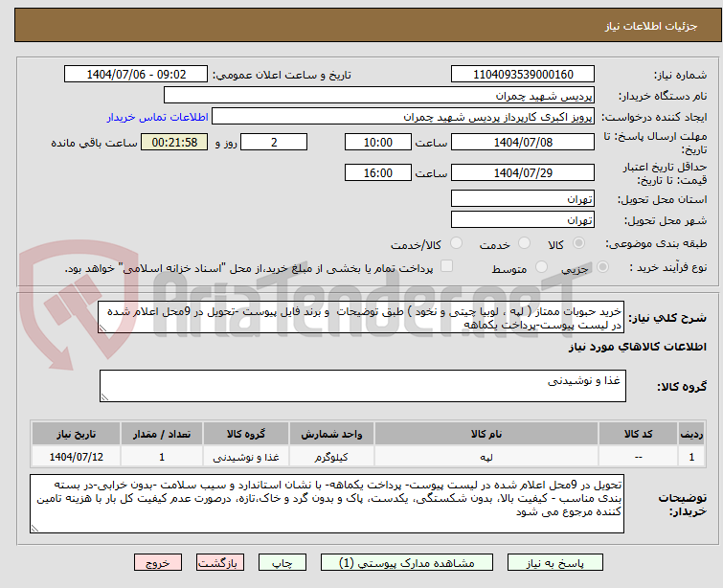Click the چاپ print button
The width and height of the screenshot is (723, 588).
pyautogui.click(x=282, y=563)
